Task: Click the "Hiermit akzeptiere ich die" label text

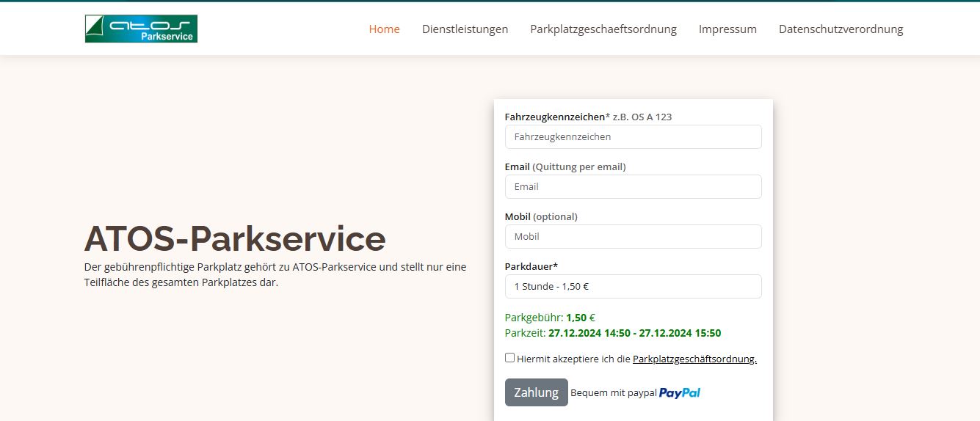Action: (573, 359)
